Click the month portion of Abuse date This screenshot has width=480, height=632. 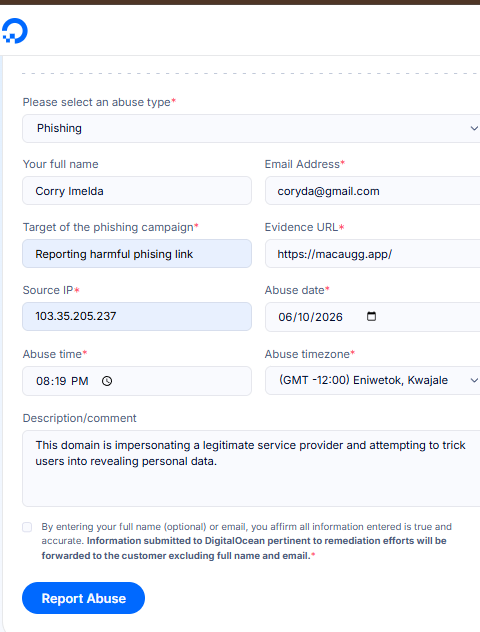[285, 317]
